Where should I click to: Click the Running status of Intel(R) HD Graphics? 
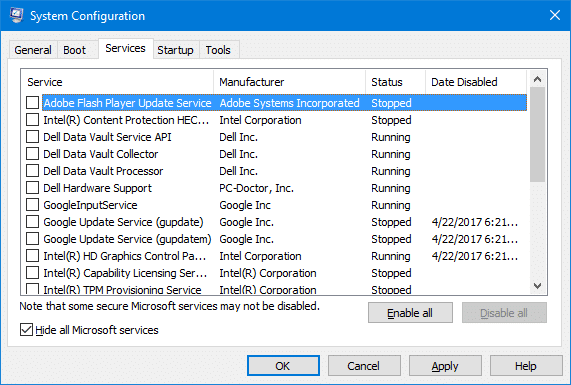click(x=391, y=256)
